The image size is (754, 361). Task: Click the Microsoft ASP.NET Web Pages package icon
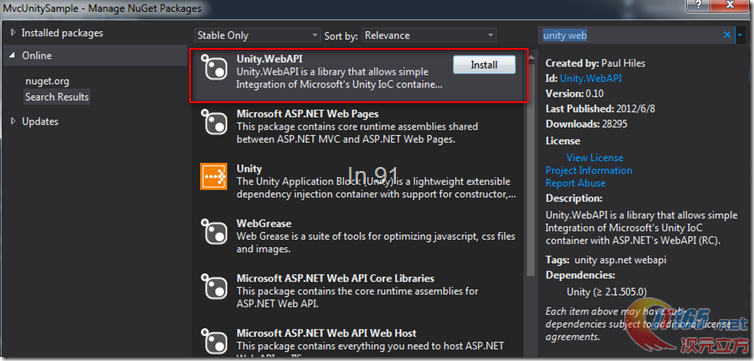(x=214, y=122)
